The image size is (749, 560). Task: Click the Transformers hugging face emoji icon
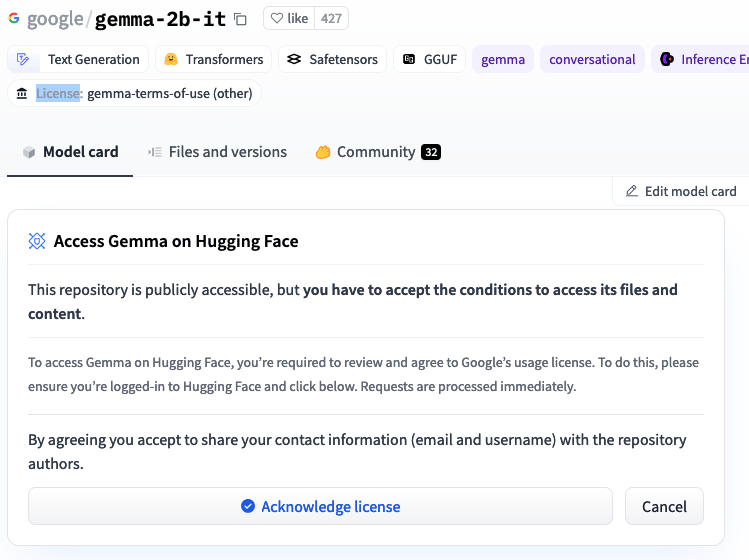(x=171, y=59)
